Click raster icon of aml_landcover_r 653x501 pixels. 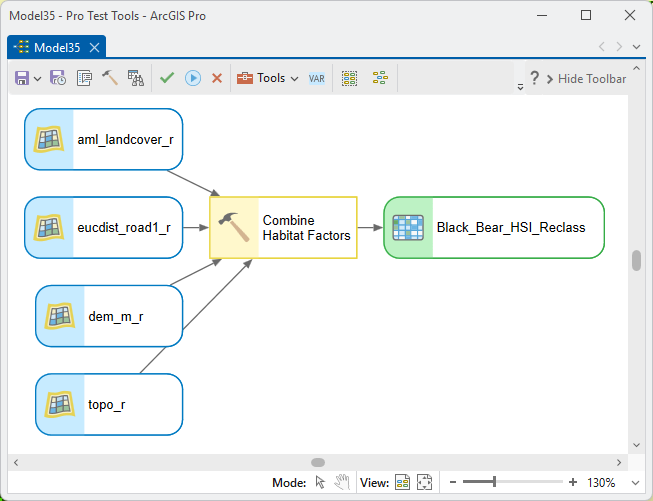pyautogui.click(x=49, y=139)
